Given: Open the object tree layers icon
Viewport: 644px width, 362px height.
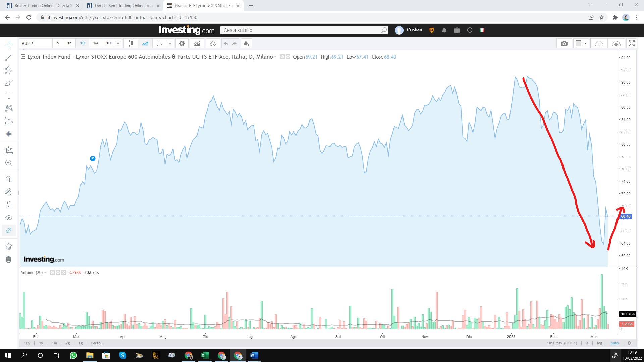Looking at the screenshot, I should coord(9,247).
